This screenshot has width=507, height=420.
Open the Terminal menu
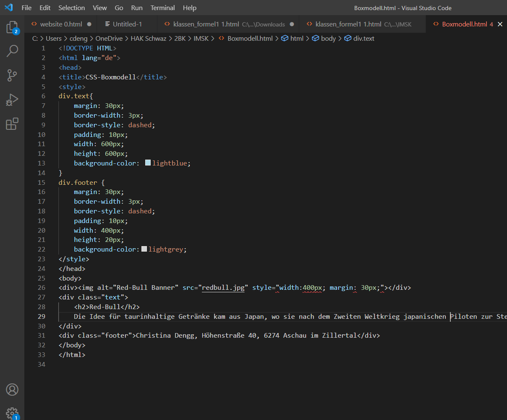[x=162, y=8]
